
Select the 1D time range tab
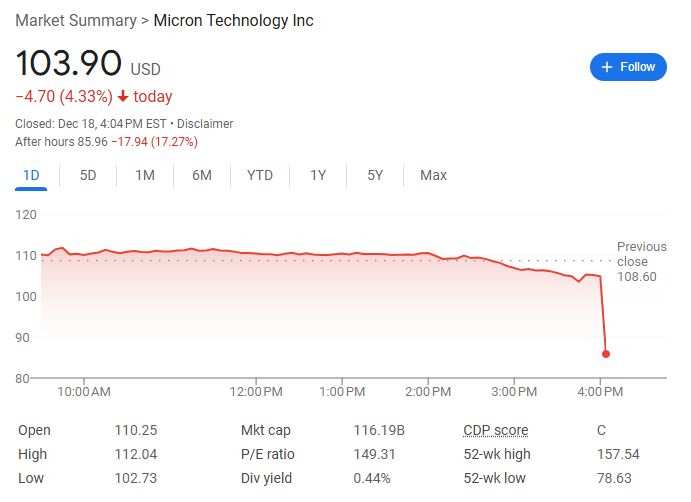(31, 176)
